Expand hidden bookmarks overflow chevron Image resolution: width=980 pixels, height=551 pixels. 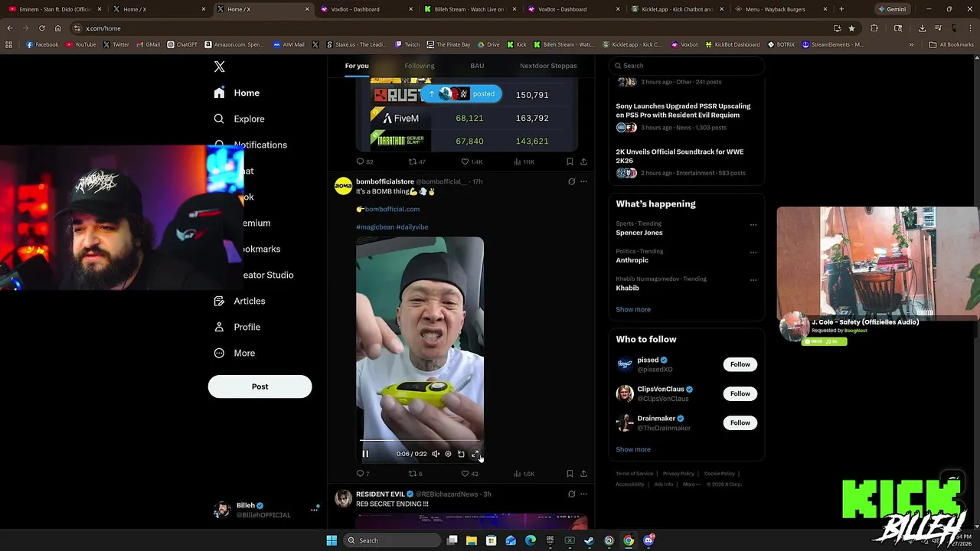911,44
